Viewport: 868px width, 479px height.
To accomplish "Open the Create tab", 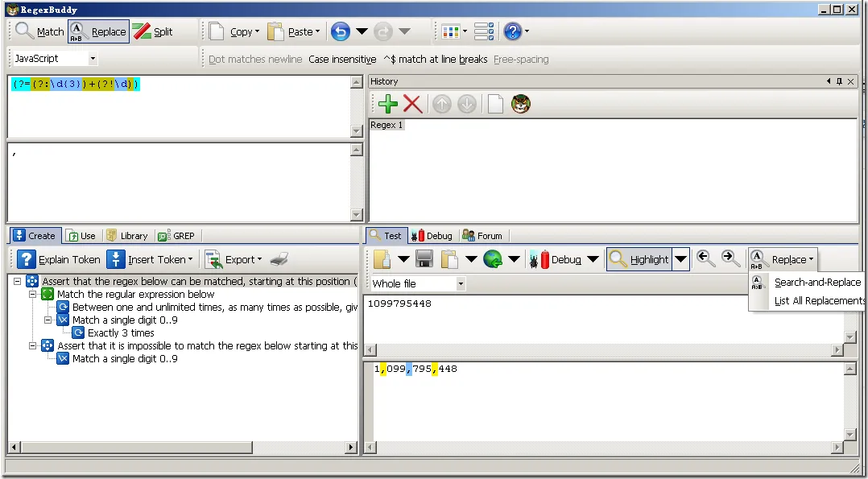I will point(35,236).
